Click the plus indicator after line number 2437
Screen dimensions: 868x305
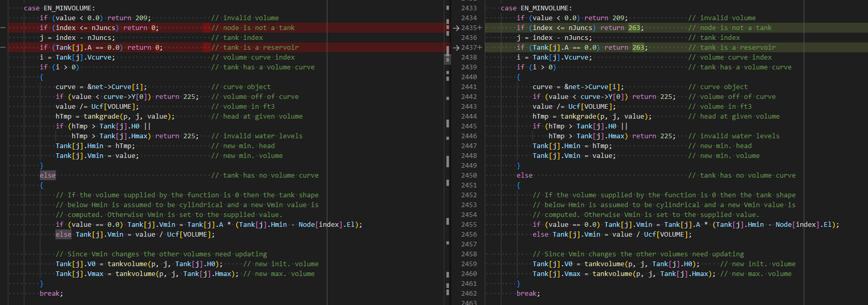[x=480, y=48]
